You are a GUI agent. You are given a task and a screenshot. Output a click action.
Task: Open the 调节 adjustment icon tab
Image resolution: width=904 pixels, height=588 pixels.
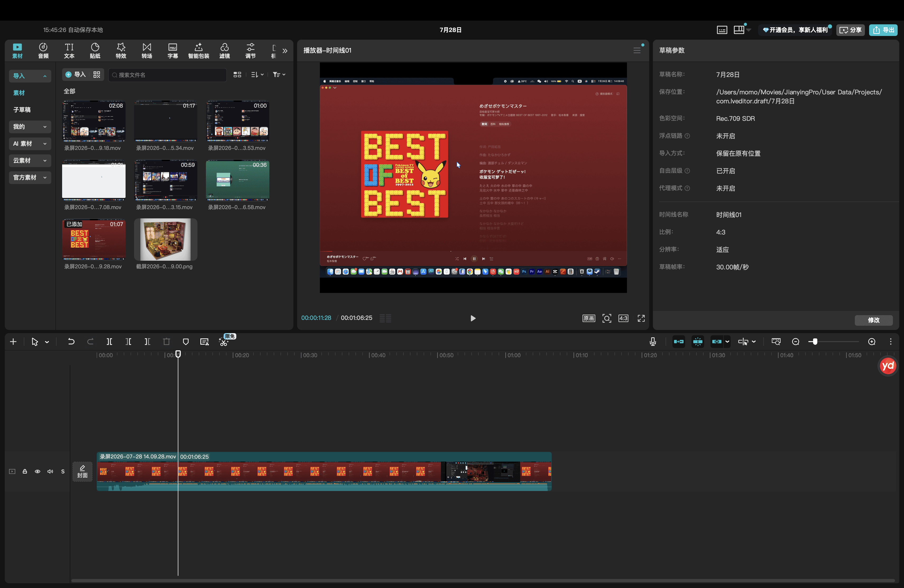coord(250,50)
